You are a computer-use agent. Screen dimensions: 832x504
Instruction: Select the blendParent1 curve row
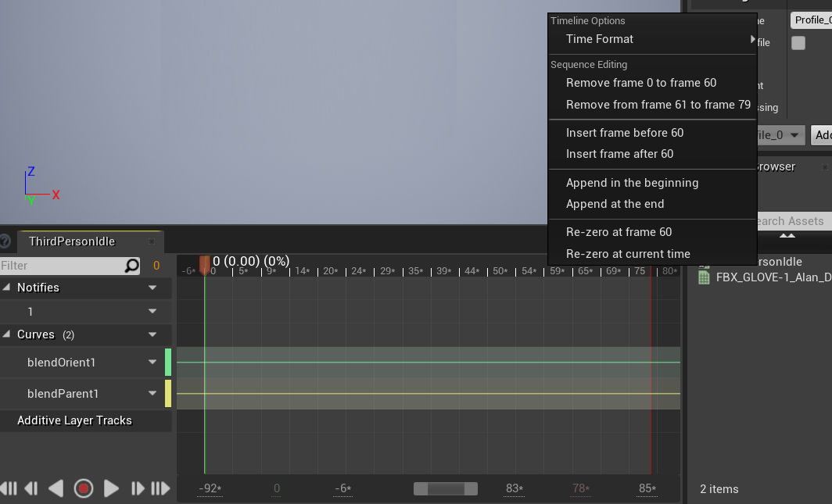pyautogui.click(x=85, y=393)
